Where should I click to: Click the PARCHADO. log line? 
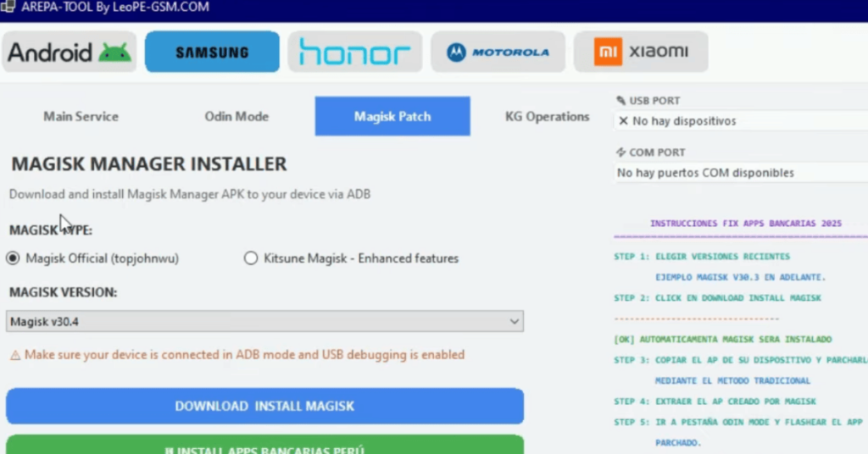(x=678, y=443)
